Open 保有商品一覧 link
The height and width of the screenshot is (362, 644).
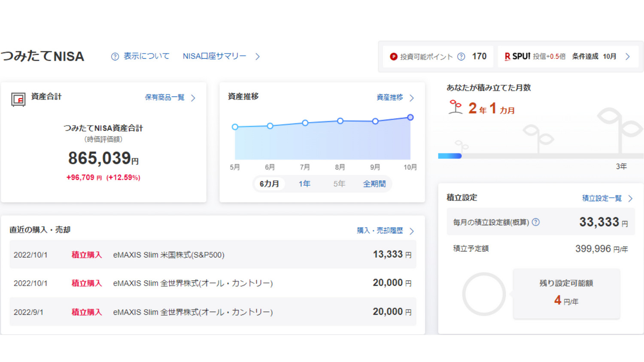[164, 97]
